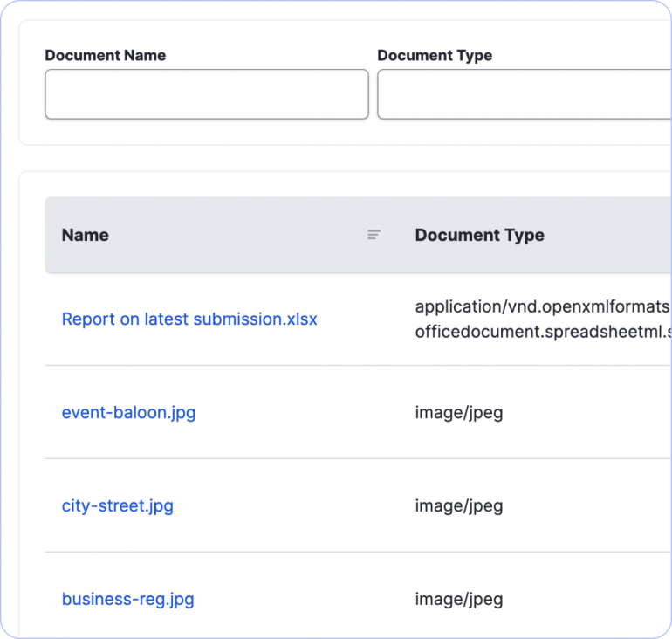Click the Document Name label

(106, 55)
